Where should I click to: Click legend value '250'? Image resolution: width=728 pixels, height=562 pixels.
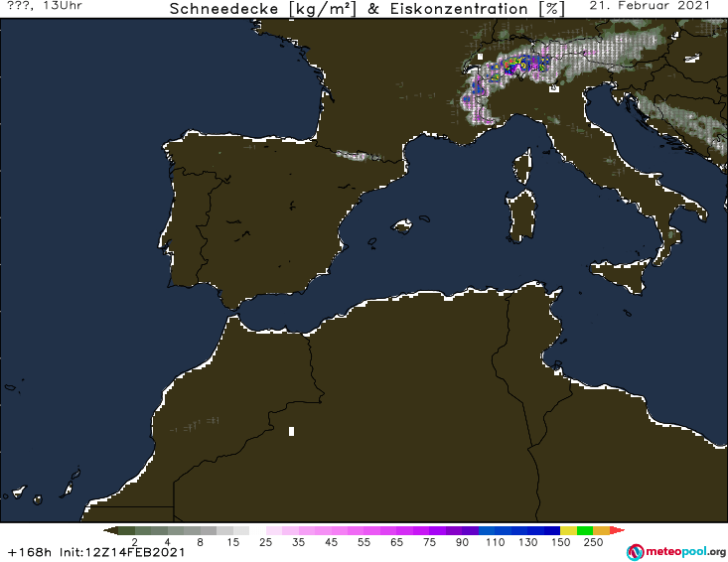tap(593, 542)
